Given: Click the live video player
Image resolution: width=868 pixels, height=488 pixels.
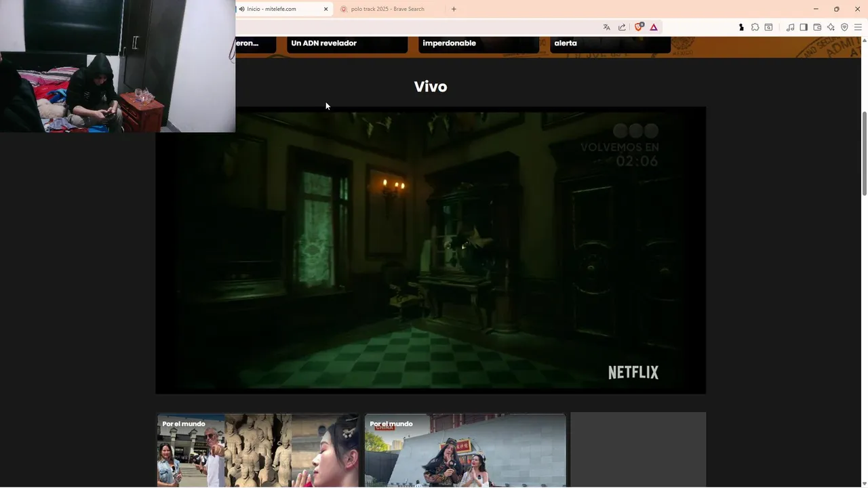Looking at the screenshot, I should click(x=431, y=250).
